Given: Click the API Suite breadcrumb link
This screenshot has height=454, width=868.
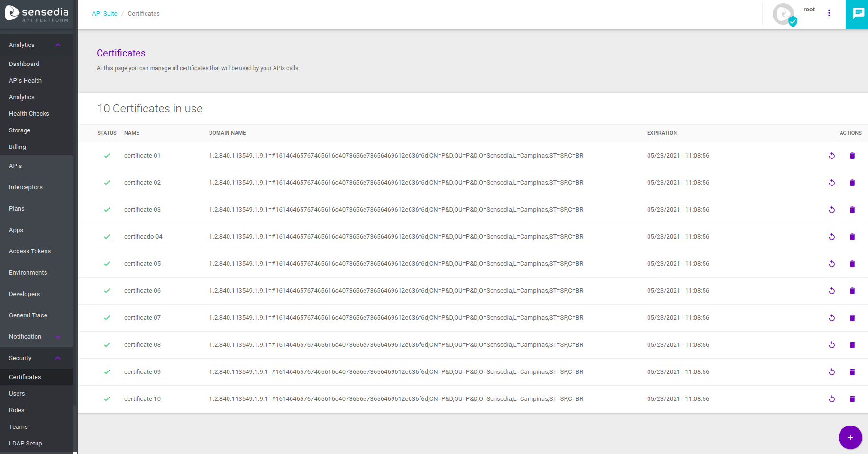Looking at the screenshot, I should click(104, 14).
